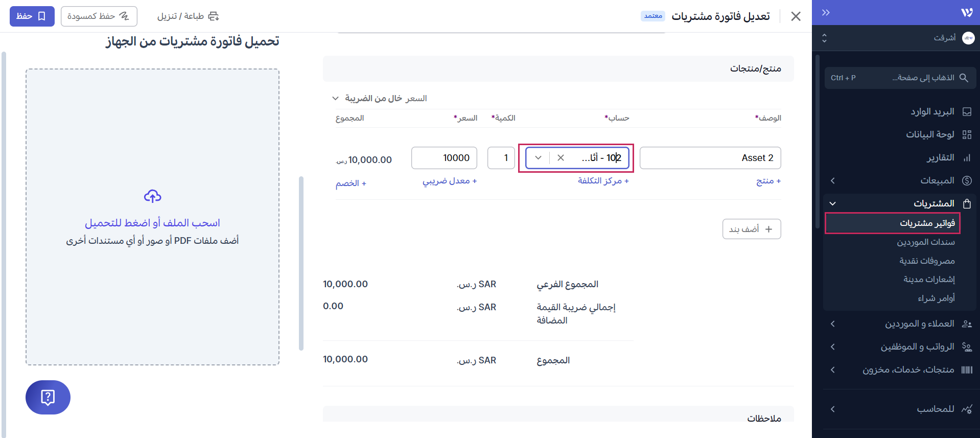980x438 pixels.
Task: Clear the selected account with X icon
Action: tap(561, 158)
